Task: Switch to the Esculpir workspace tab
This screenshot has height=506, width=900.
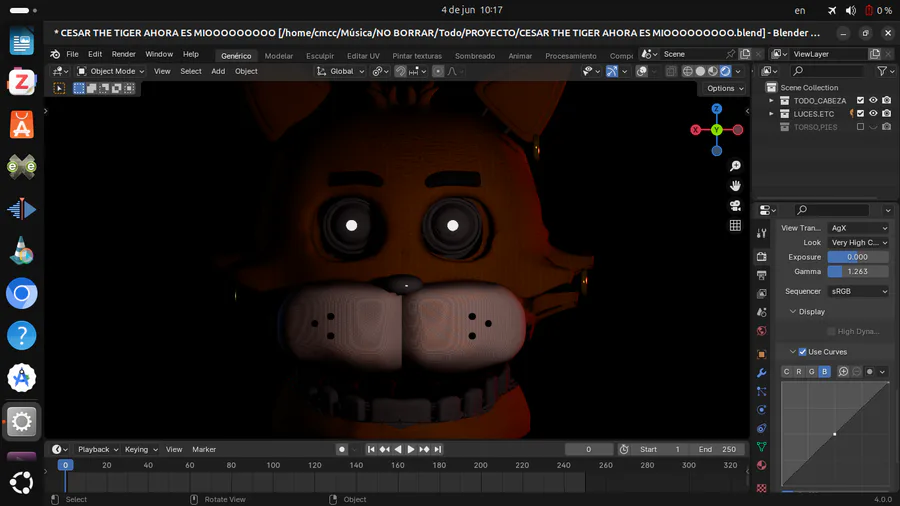Action: point(320,56)
